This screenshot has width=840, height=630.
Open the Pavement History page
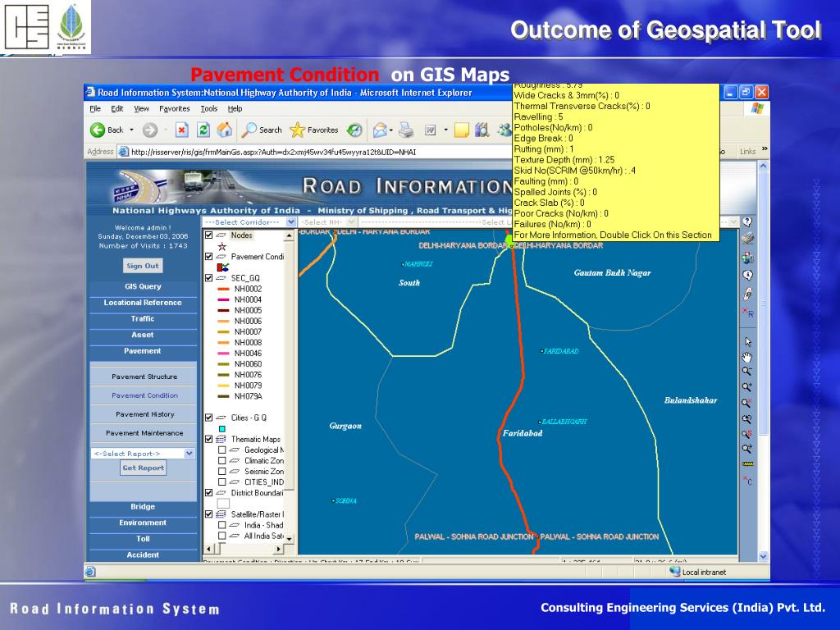pyautogui.click(x=144, y=414)
